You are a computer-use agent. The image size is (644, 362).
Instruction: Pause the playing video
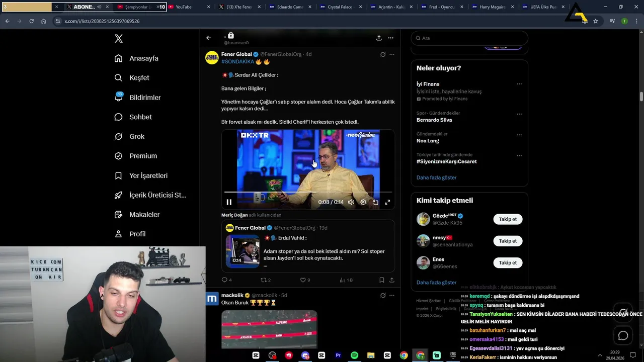pyautogui.click(x=229, y=202)
